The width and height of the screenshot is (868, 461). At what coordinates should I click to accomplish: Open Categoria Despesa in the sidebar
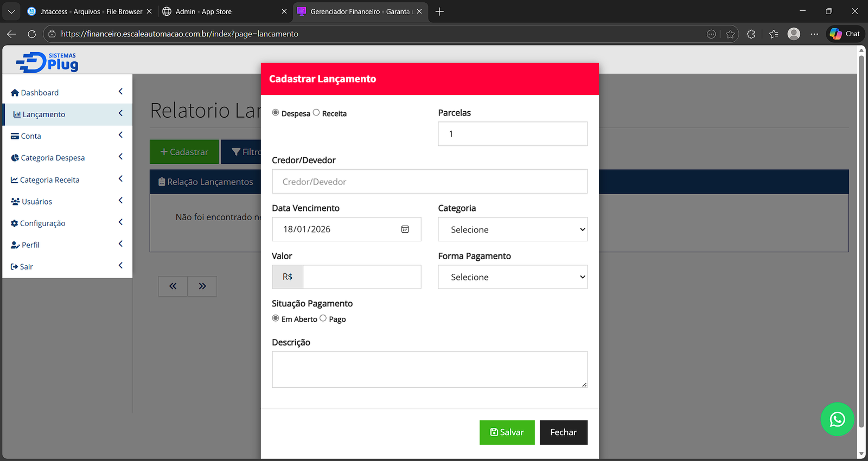53,158
